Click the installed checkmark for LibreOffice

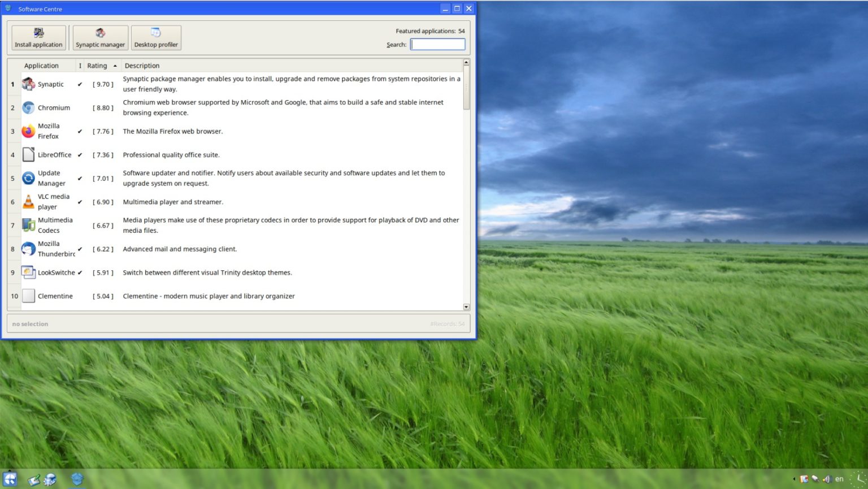point(80,155)
